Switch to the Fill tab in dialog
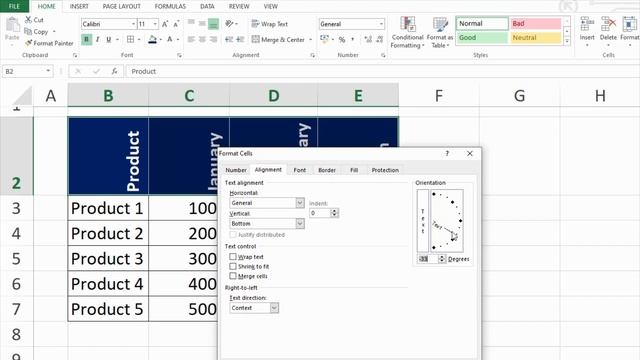Image resolution: width=640 pixels, height=360 pixels. coord(354,170)
